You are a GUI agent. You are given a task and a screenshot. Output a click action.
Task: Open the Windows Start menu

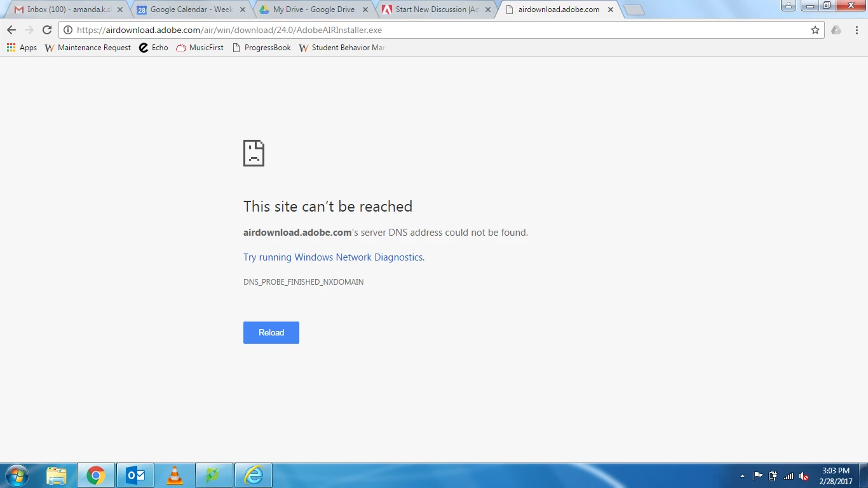(17, 475)
